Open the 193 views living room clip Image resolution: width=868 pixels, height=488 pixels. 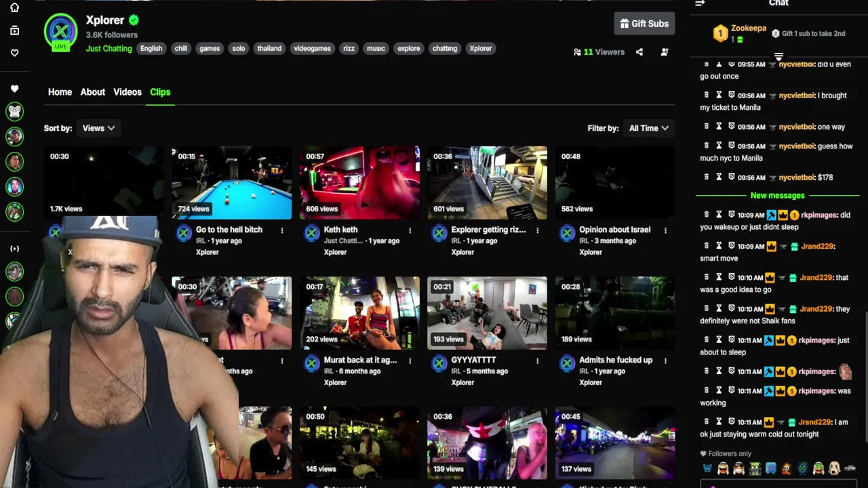pos(487,313)
